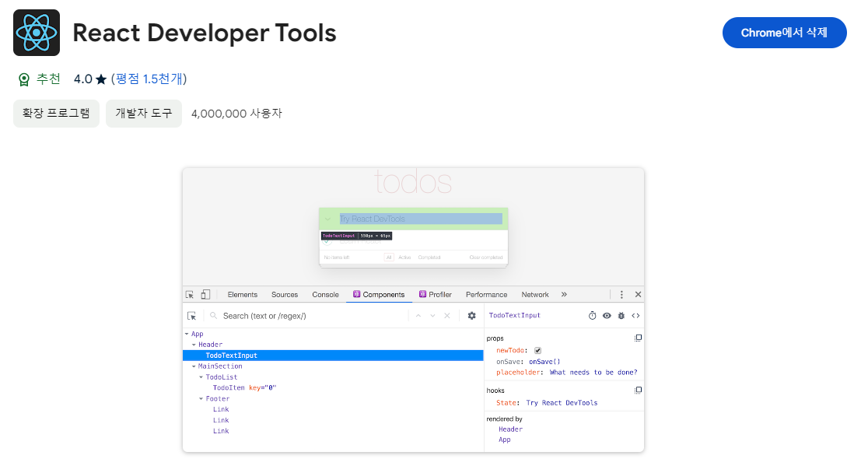The width and height of the screenshot is (868, 473).
Task: Click the select-component picker icon beside search
Action: pyautogui.click(x=192, y=316)
